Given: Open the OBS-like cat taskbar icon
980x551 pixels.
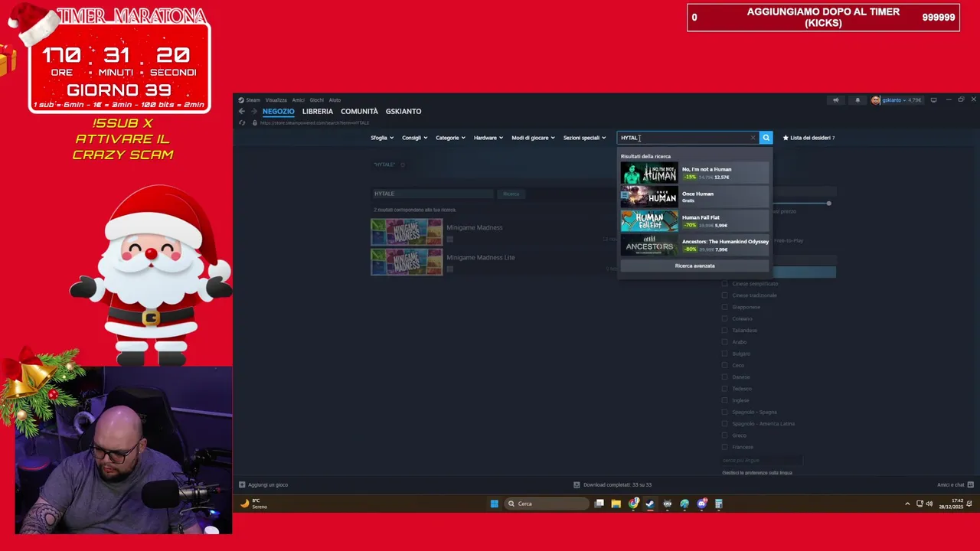Looking at the screenshot, I should tap(667, 504).
